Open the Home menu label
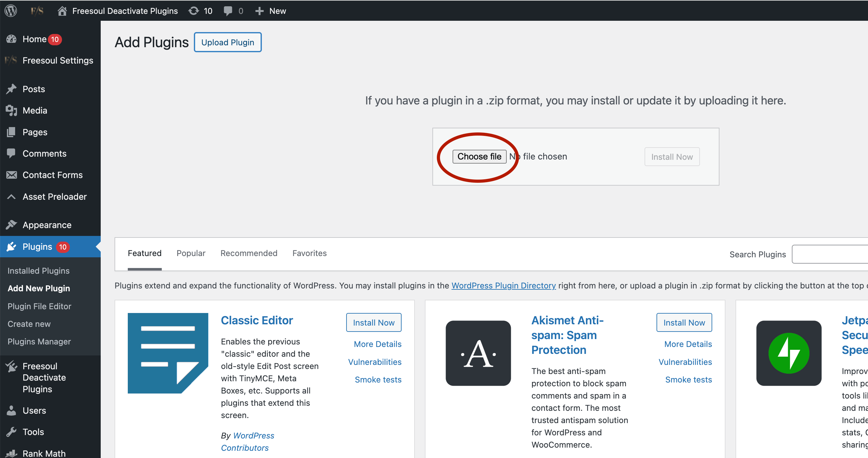Image resolution: width=868 pixels, height=458 pixels. coord(34,39)
